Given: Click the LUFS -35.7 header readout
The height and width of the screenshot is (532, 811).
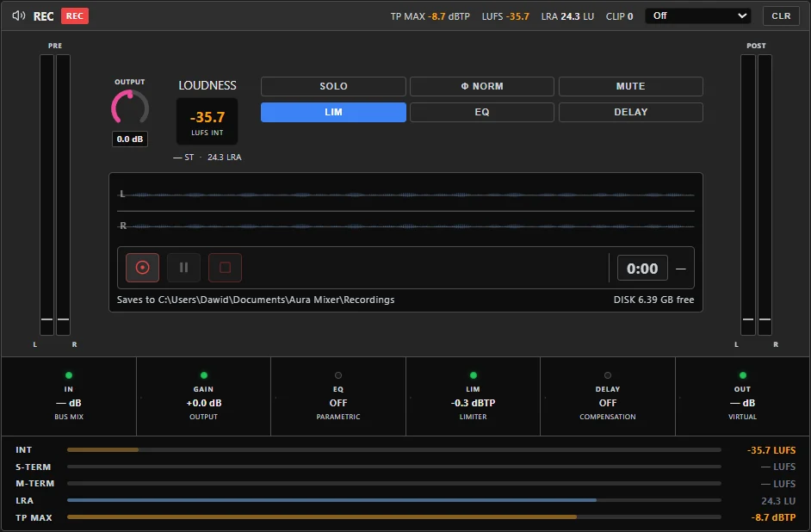Looking at the screenshot, I should pyautogui.click(x=505, y=16).
